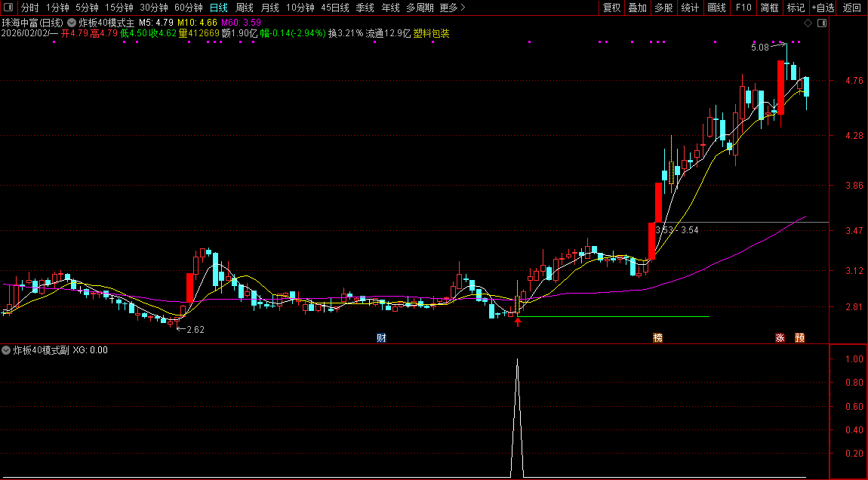Click the 额1.90亿 turnover amount
The image size is (868, 480).
pyautogui.click(x=239, y=33)
